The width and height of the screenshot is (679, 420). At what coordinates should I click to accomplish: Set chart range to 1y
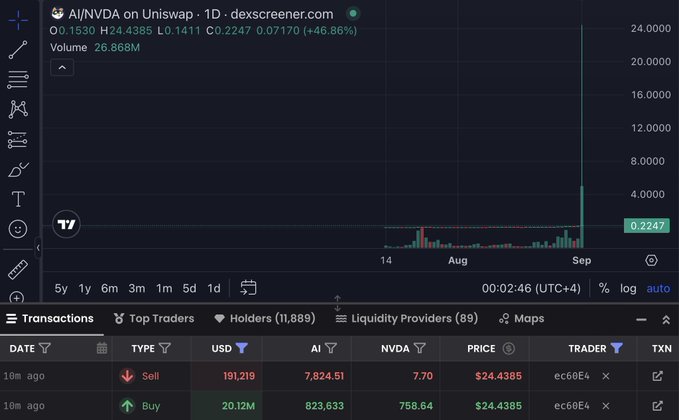(85, 288)
